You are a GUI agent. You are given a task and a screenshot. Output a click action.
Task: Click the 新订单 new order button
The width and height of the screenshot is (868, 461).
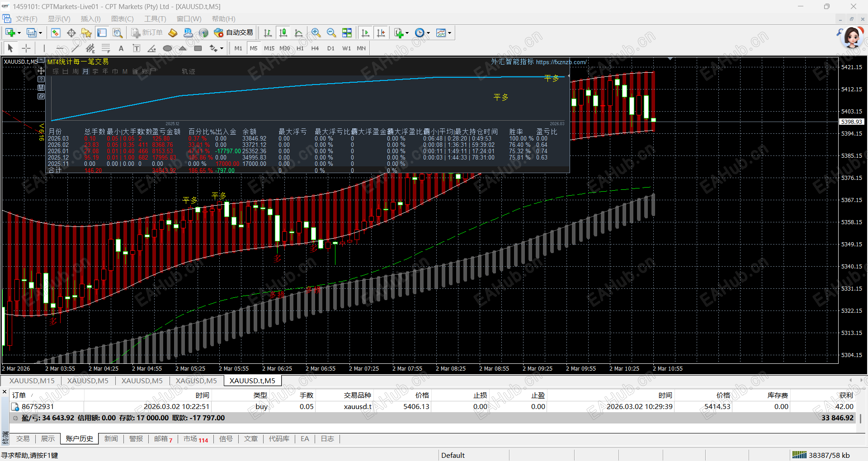point(147,33)
